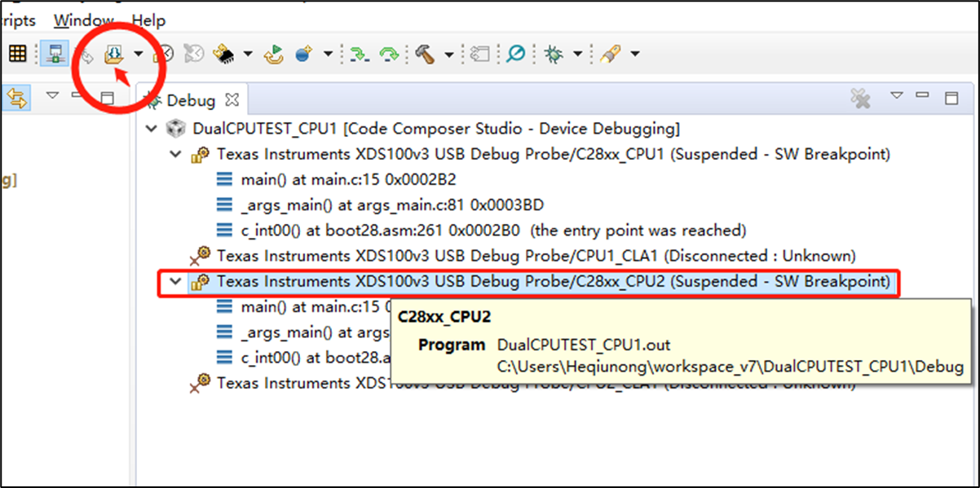Open the flashlight icon dropdown arrow
980x488 pixels.
pos(634,55)
